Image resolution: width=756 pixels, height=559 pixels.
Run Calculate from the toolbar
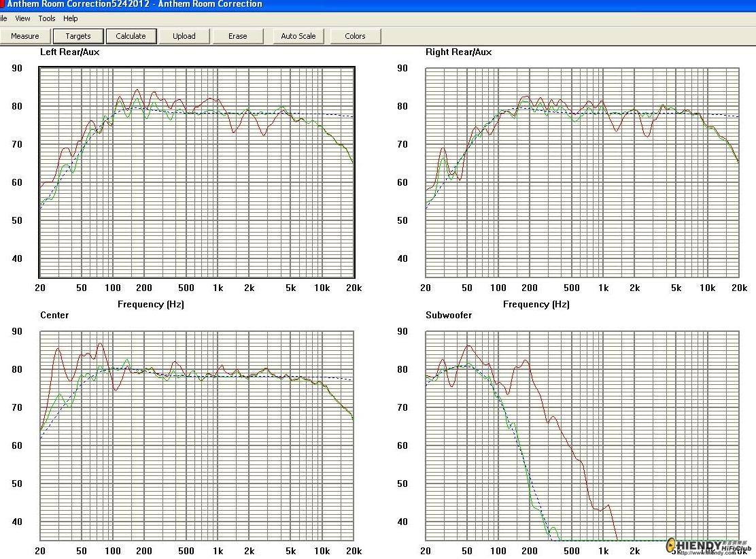click(131, 36)
